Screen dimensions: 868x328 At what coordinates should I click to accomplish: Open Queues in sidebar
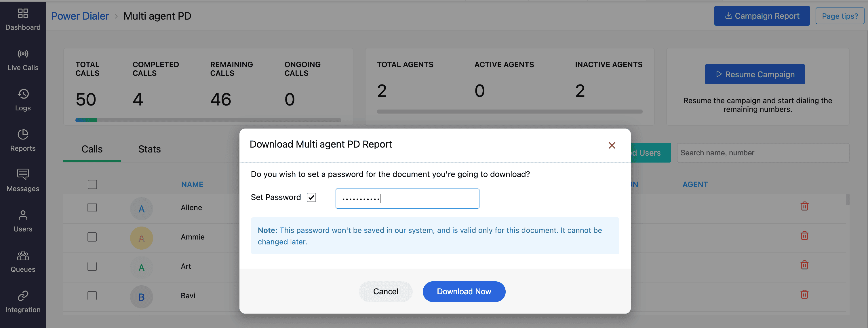(x=22, y=261)
